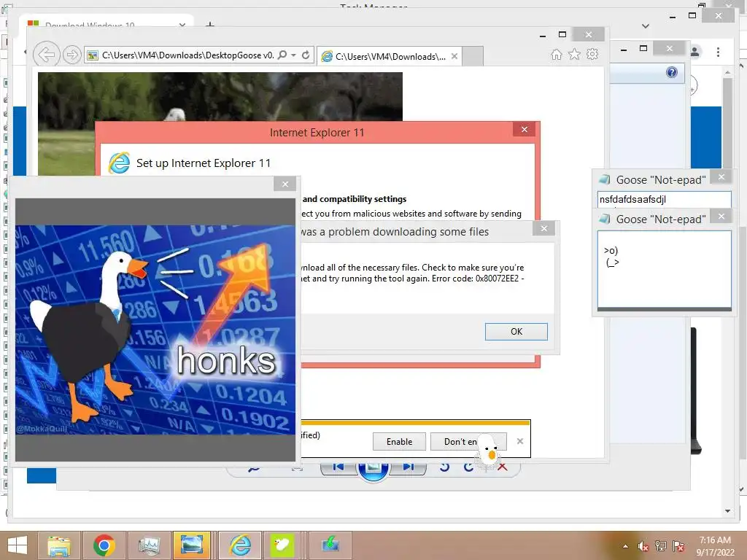Click the muted volume tray icon
This screenshot has height=560, width=747.
point(643,546)
